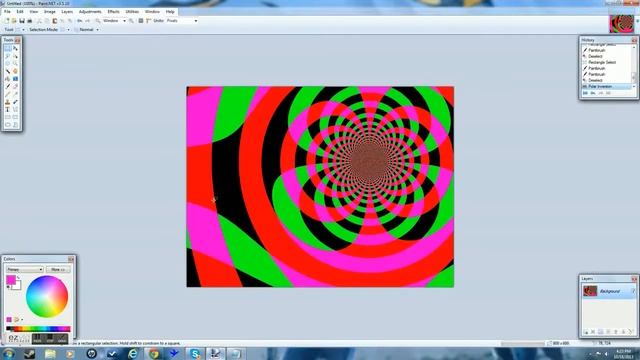Toggle Background layer visibility checkbox

coord(633,291)
